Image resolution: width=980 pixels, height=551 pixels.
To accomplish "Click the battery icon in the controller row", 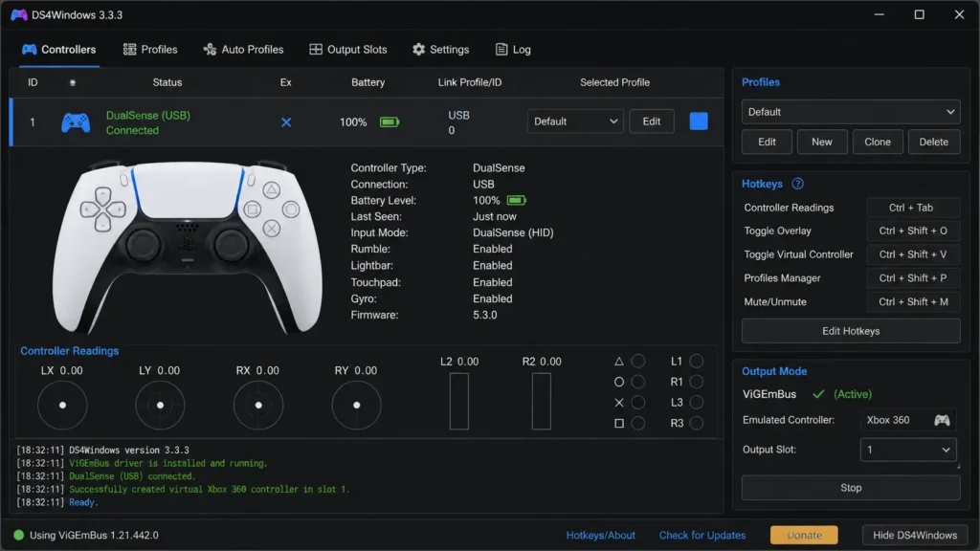I will (390, 121).
